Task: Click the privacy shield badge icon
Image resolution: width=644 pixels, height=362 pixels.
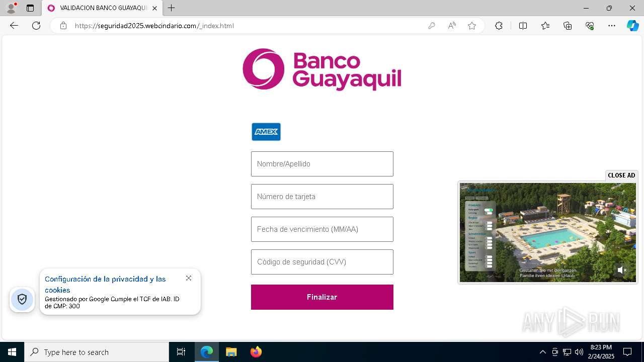Action: click(x=22, y=300)
